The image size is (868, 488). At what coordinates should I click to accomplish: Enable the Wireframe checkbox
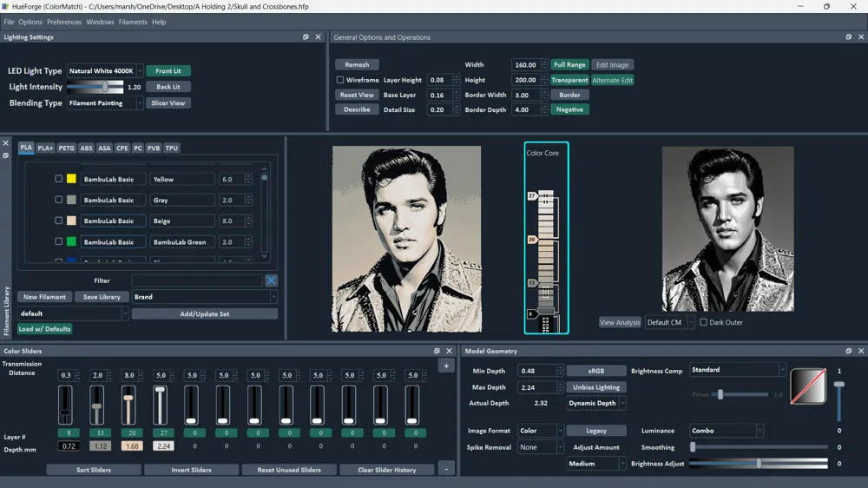(340, 80)
